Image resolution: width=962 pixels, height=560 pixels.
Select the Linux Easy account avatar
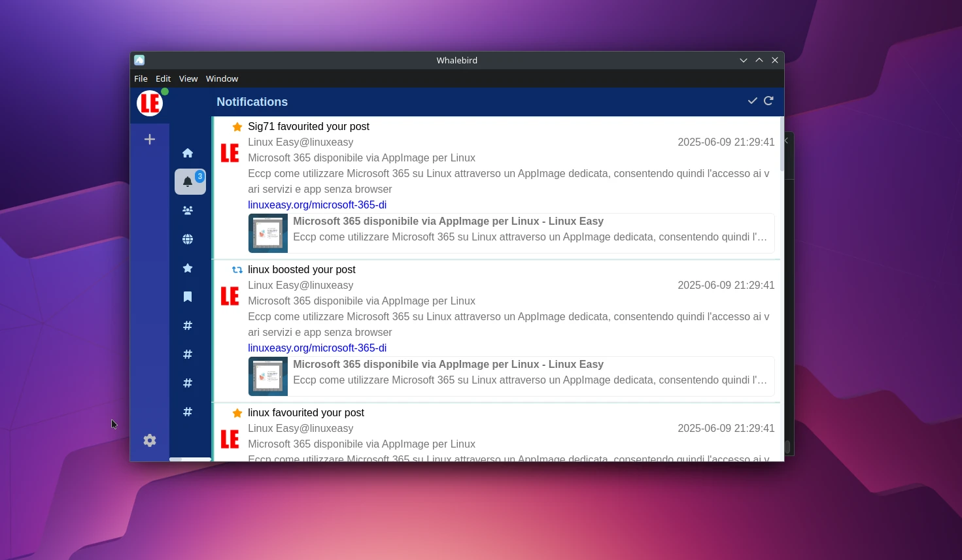coord(150,103)
